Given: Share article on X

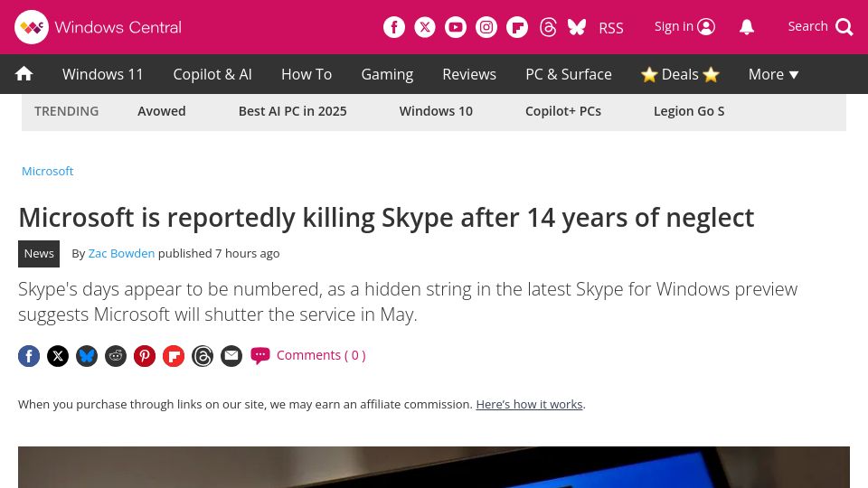Looking at the screenshot, I should (x=58, y=356).
